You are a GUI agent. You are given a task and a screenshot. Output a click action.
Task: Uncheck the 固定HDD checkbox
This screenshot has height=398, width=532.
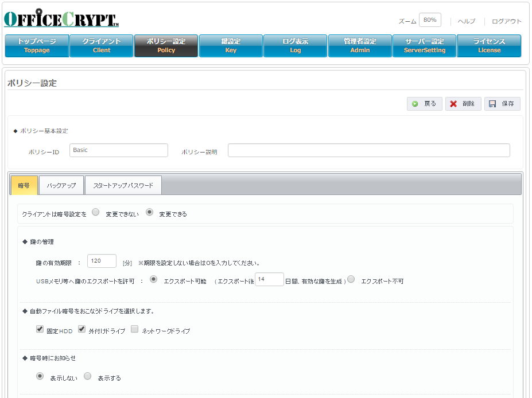(x=40, y=329)
